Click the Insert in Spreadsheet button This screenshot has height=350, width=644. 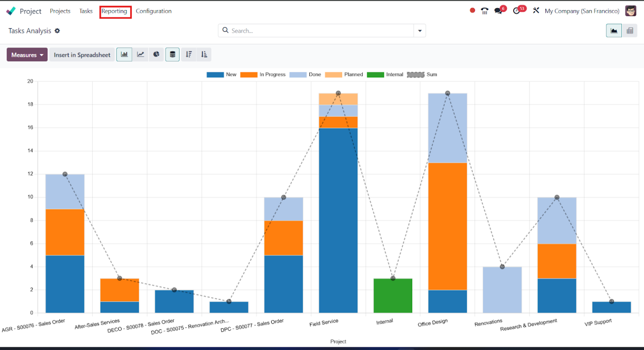82,55
